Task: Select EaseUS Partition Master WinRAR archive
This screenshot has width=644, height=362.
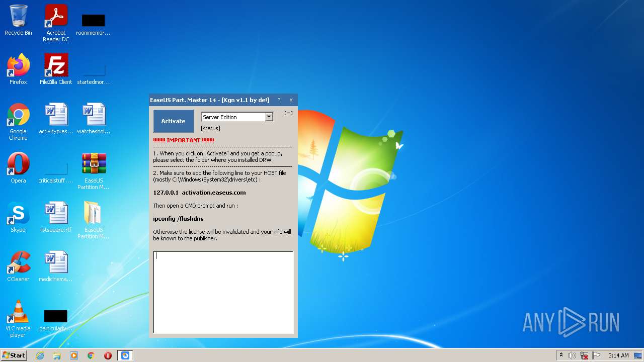Action: (x=93, y=171)
